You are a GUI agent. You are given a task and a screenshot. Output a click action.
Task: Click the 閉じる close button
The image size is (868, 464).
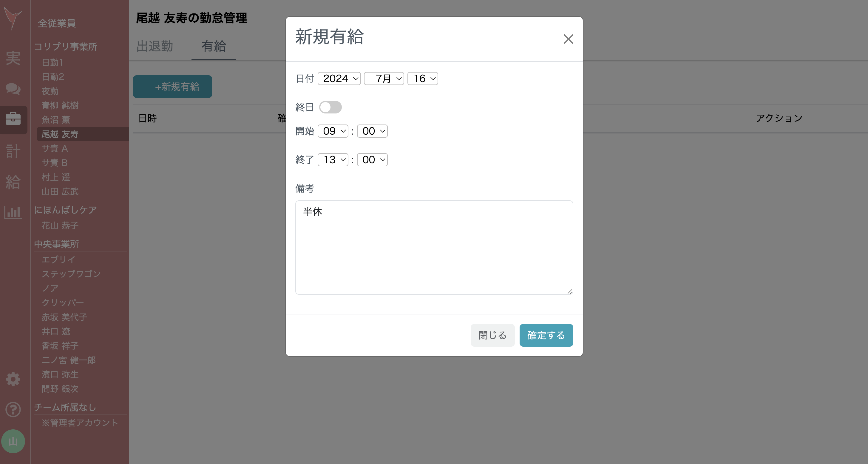[x=492, y=335]
